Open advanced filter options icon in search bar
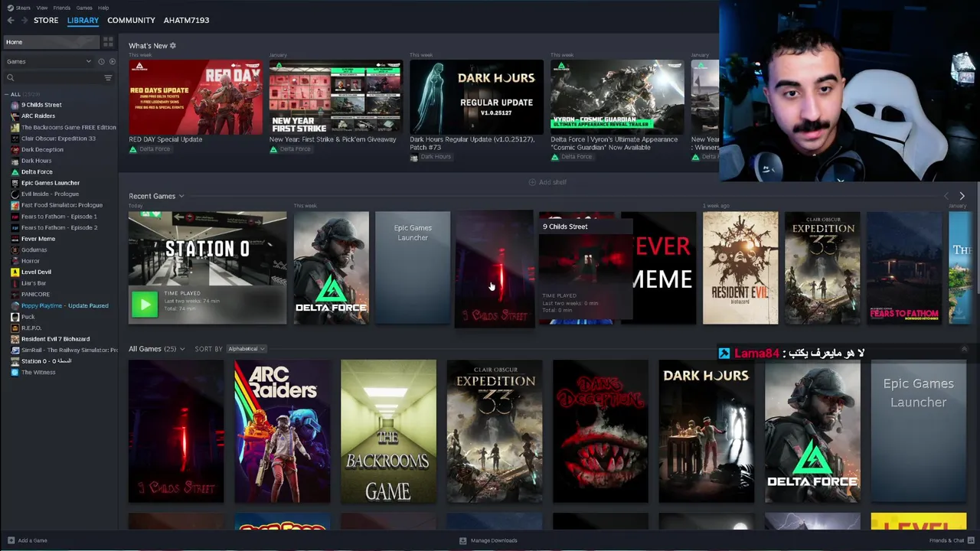Viewport: 980px width, 551px height. (108, 78)
